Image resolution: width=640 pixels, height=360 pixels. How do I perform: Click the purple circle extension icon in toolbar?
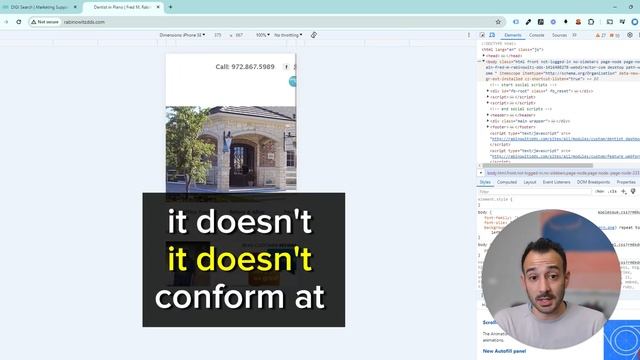pyautogui.click(x=553, y=22)
